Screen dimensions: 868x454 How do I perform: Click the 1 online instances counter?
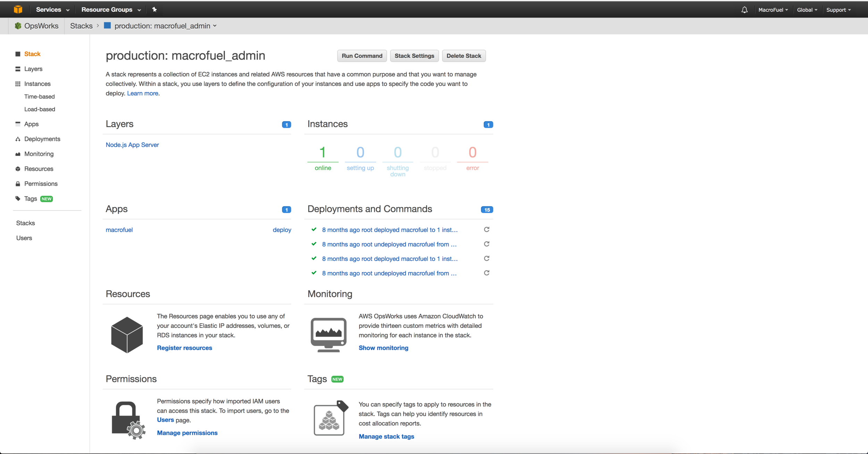(323, 158)
